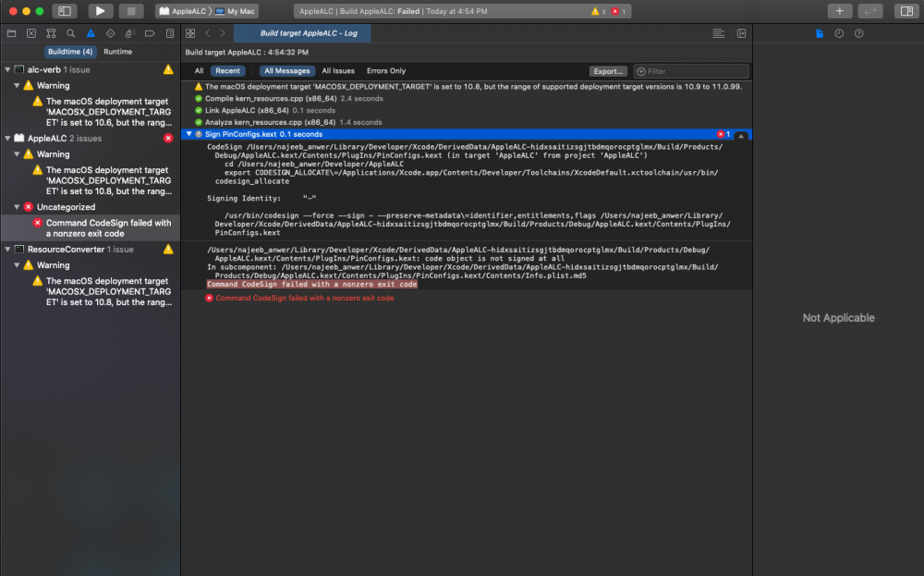924x576 pixels.
Task: Collapse the ResourceConverter issue group
Action: coord(7,250)
